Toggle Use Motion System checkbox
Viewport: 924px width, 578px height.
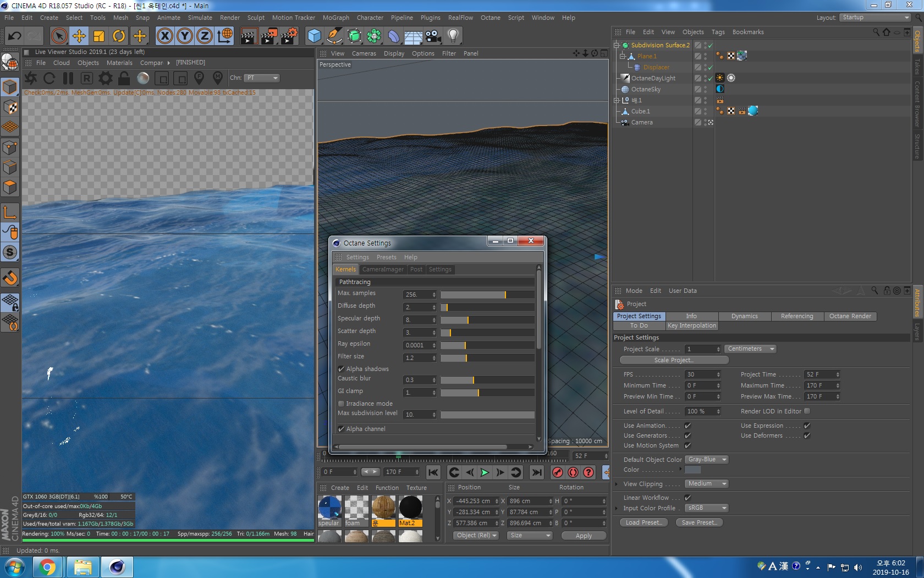(687, 445)
